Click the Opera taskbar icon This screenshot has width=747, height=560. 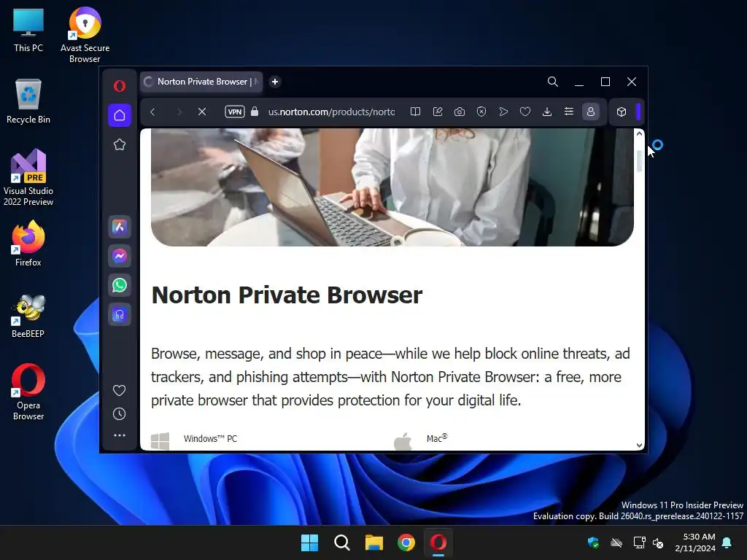tap(438, 542)
